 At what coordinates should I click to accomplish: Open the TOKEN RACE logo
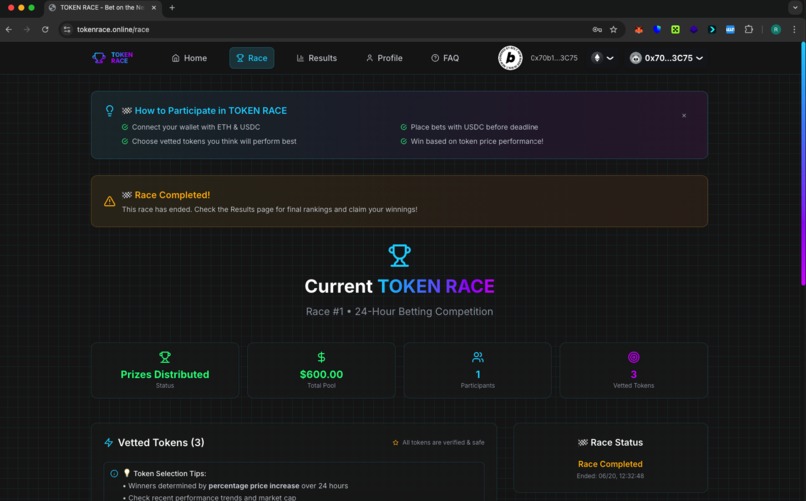pos(113,58)
